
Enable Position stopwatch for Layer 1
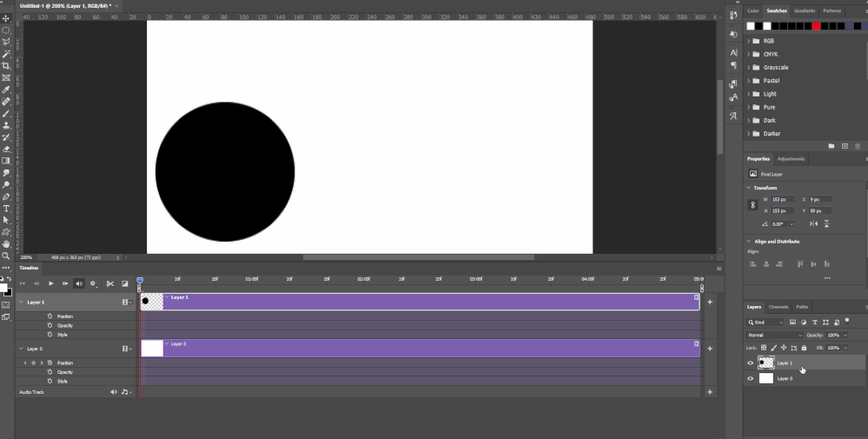click(50, 316)
